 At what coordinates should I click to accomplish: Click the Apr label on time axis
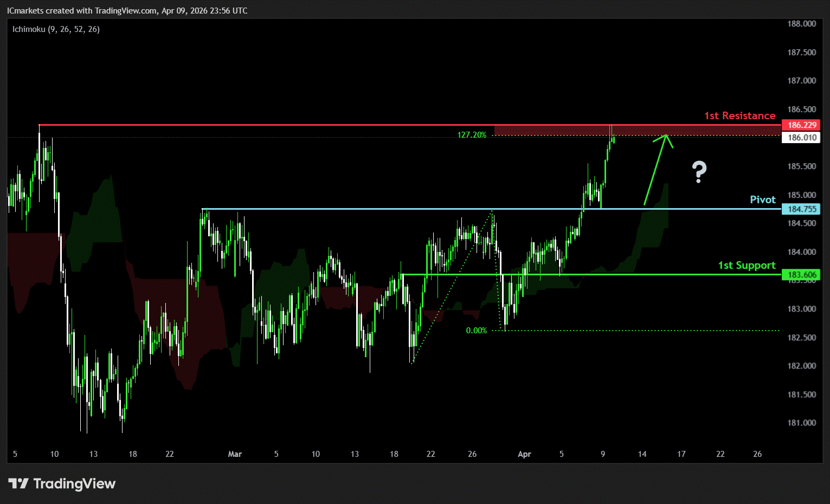tap(524, 454)
